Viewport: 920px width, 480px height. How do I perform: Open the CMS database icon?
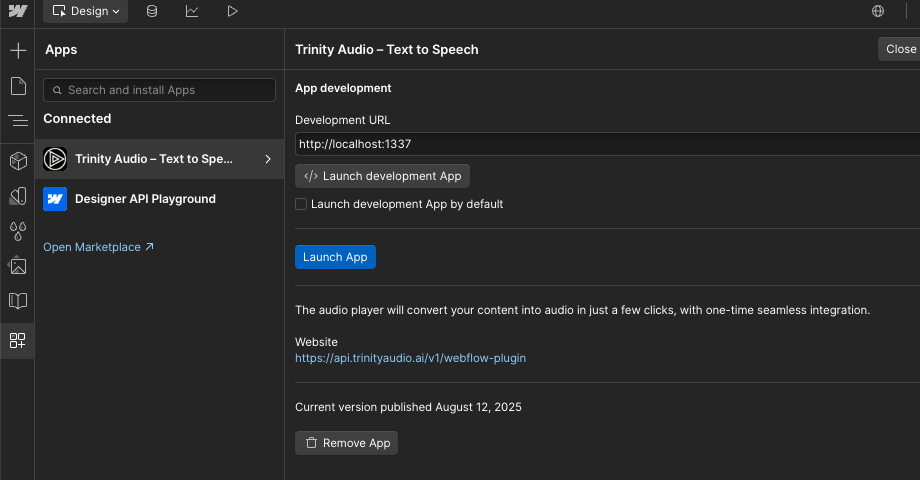click(x=152, y=12)
